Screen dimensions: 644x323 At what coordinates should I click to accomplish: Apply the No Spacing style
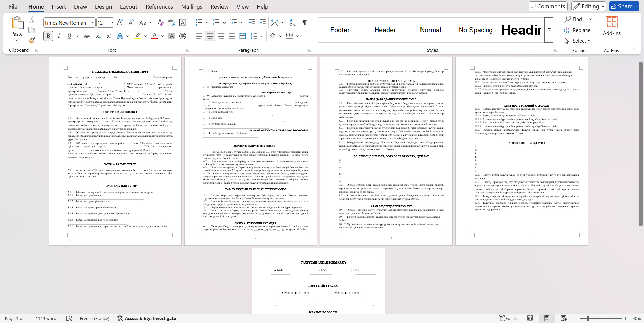coord(476,30)
